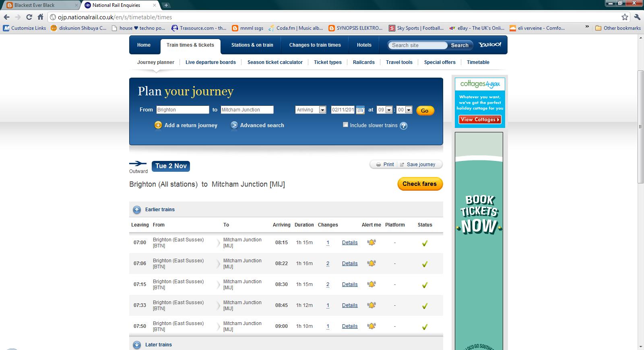
Task: Click the Later trains down arrow icon
Action: point(137,345)
